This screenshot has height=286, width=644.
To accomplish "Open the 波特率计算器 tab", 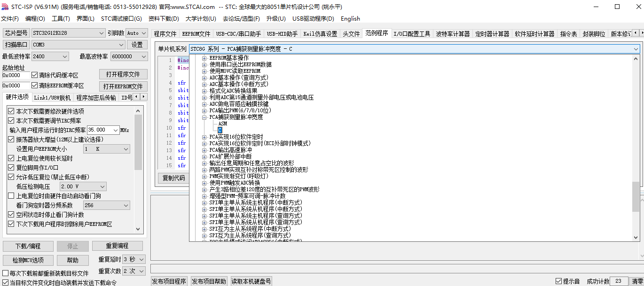I will coord(453,34).
